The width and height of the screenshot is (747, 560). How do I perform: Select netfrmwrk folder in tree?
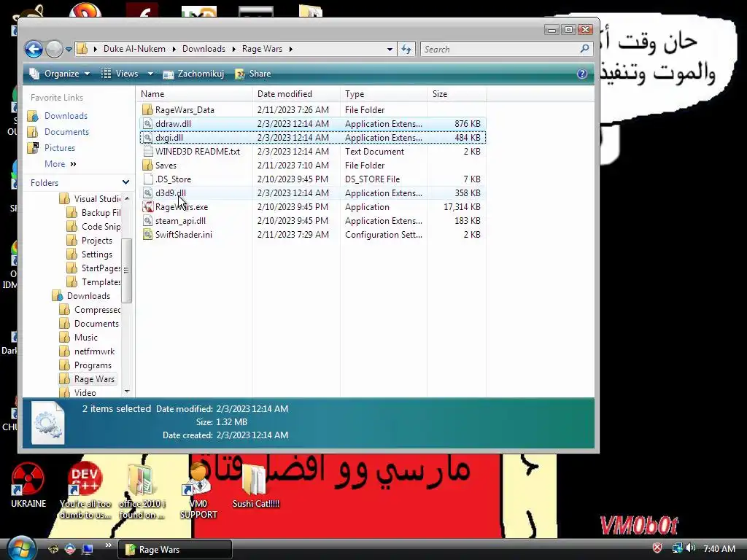coord(88,351)
